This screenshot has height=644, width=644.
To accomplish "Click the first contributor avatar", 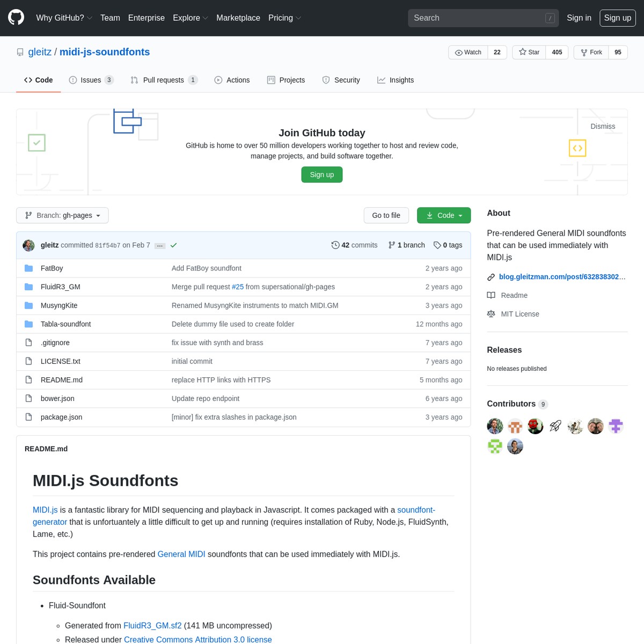I will (495, 426).
